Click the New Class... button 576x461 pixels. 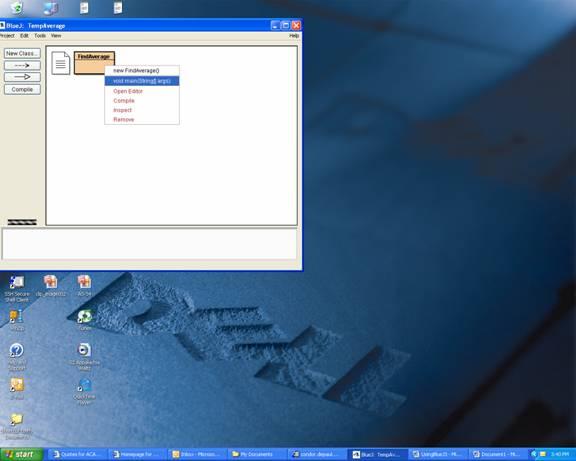22,53
